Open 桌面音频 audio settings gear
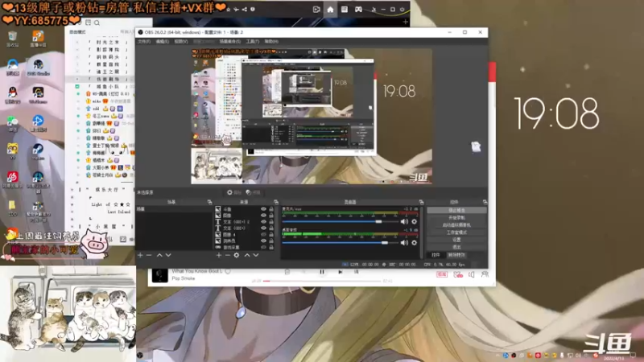This screenshot has width=644, height=362. coord(414,243)
